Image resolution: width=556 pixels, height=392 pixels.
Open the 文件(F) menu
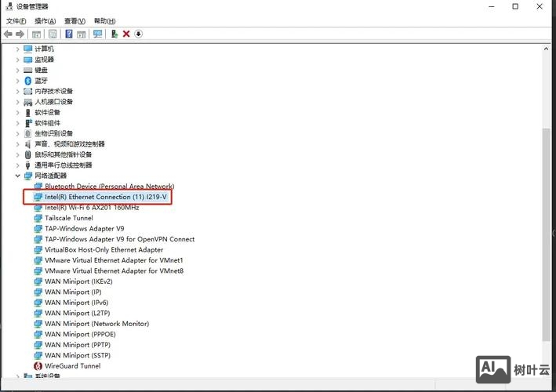(16, 21)
